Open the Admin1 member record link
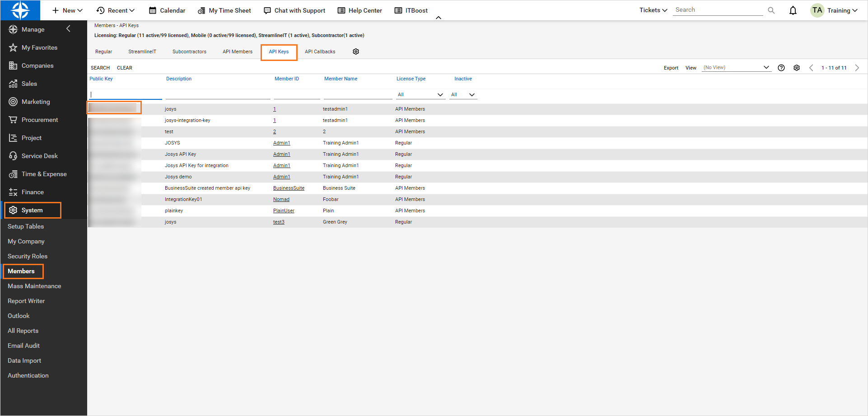Screen dimensions: 868x416 coord(281,143)
